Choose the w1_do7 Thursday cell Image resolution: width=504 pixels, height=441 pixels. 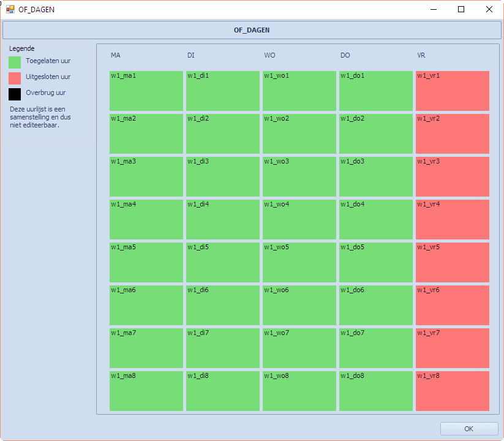[376, 348]
